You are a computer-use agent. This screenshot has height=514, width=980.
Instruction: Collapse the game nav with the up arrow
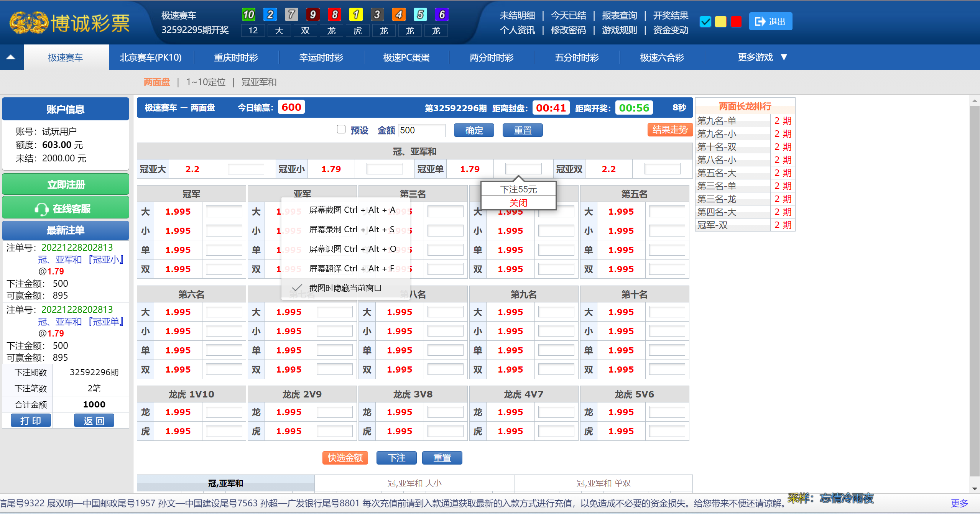[x=11, y=57]
